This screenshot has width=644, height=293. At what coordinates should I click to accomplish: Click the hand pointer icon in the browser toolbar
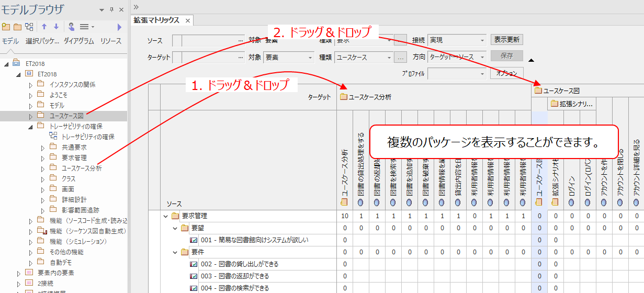click(x=72, y=27)
